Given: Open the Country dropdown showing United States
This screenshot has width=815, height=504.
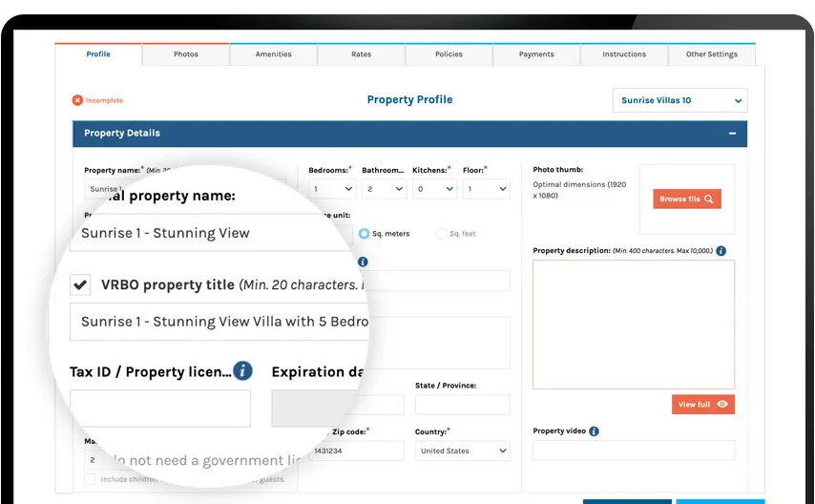Looking at the screenshot, I should (x=462, y=451).
